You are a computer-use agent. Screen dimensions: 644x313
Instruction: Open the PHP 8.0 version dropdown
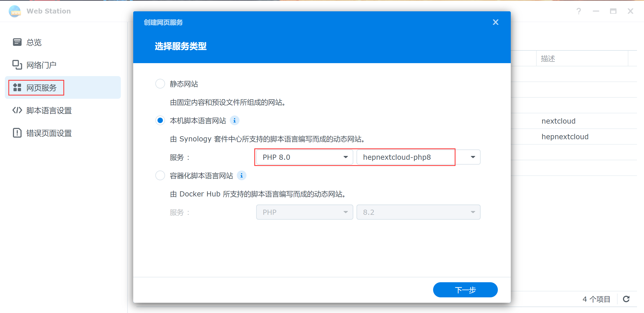(x=345, y=157)
